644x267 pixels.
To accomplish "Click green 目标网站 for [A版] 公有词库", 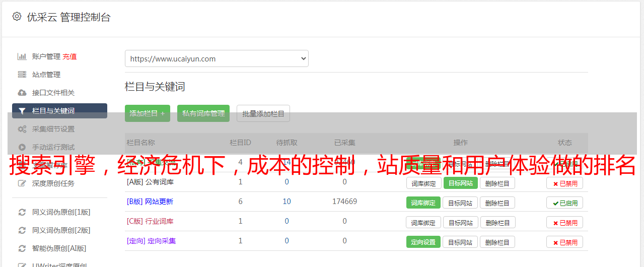I will click(x=460, y=183).
